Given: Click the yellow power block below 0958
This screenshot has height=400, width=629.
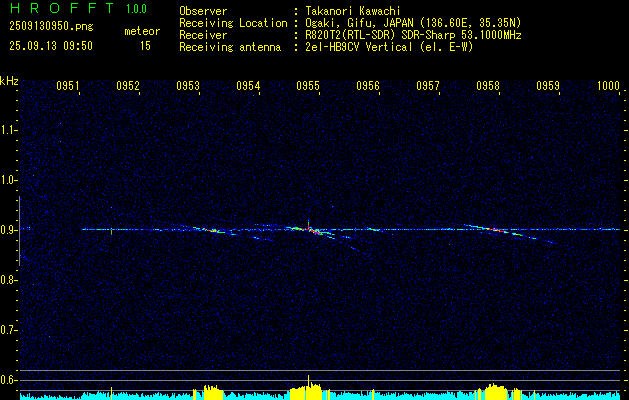Looking at the screenshot, I should pyautogui.click(x=494, y=391).
